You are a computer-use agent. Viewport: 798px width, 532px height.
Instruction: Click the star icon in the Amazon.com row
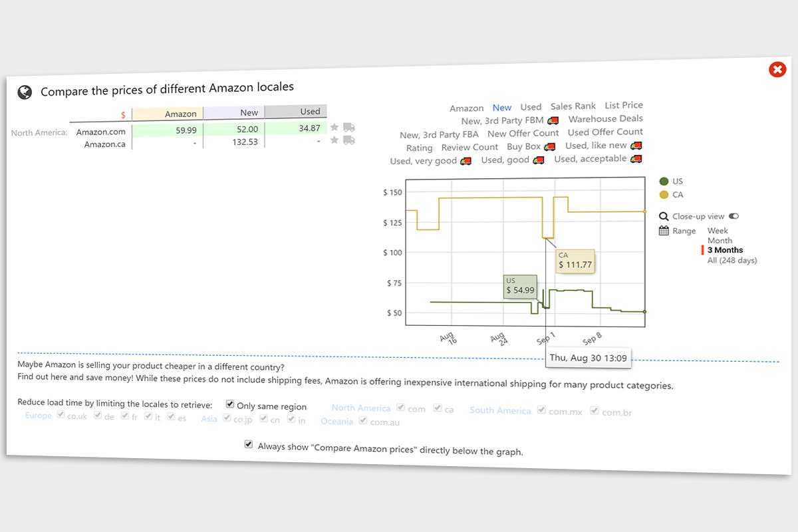pos(334,127)
